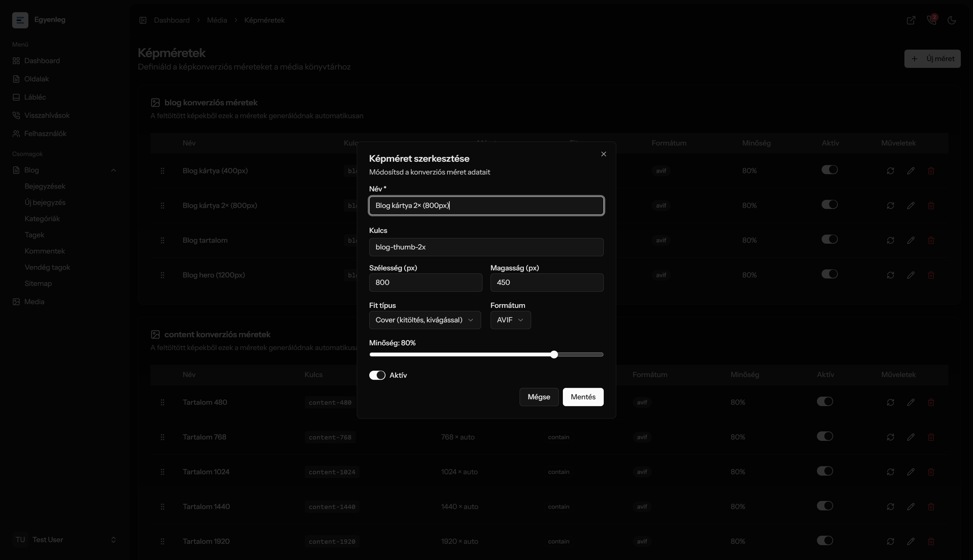Click the sidebar collapse icon beside Dashboard breadcrumb
973x560 pixels.
coord(143,20)
